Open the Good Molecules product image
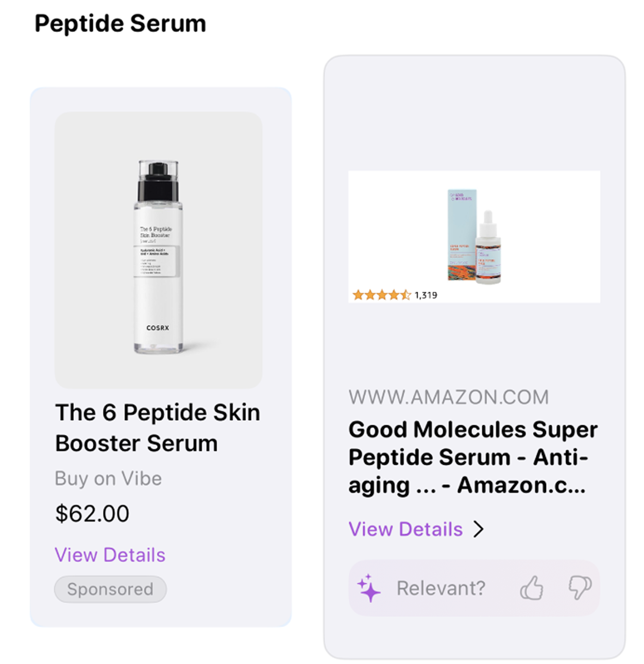The width and height of the screenshot is (644, 664). pyautogui.click(x=474, y=236)
